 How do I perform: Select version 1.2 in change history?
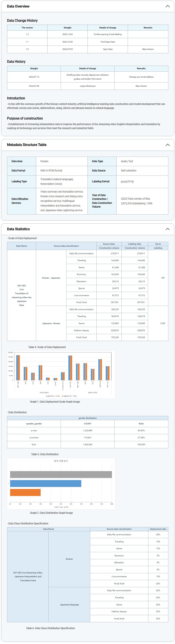[27, 34]
